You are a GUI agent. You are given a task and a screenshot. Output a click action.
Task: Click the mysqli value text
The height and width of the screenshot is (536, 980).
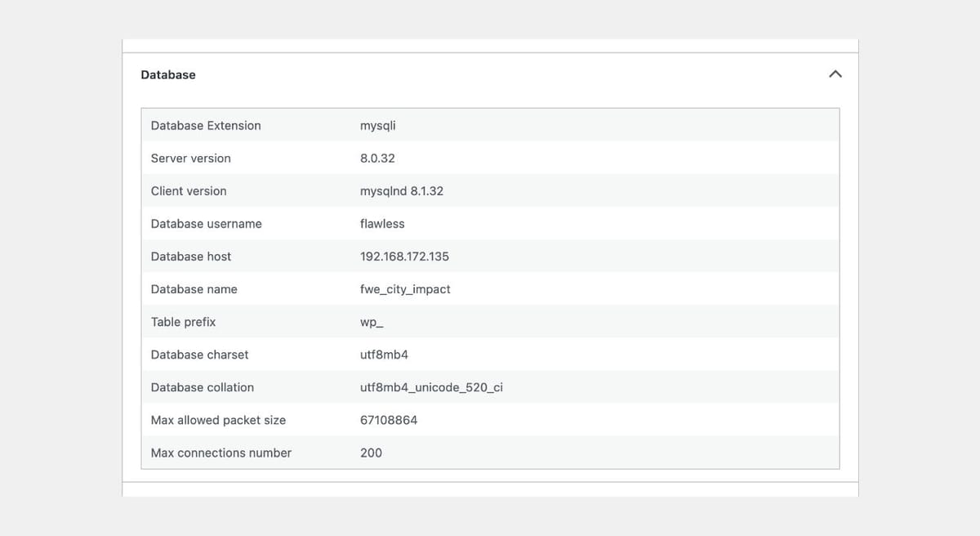pyautogui.click(x=379, y=125)
